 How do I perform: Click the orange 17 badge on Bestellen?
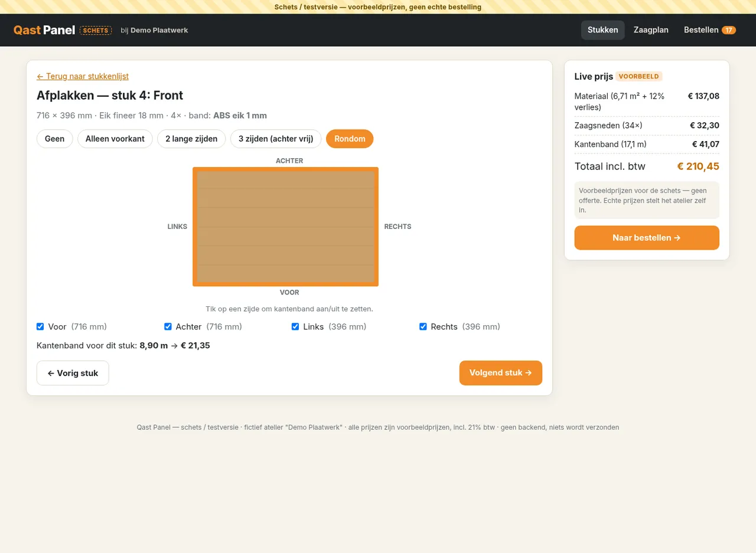[729, 30]
